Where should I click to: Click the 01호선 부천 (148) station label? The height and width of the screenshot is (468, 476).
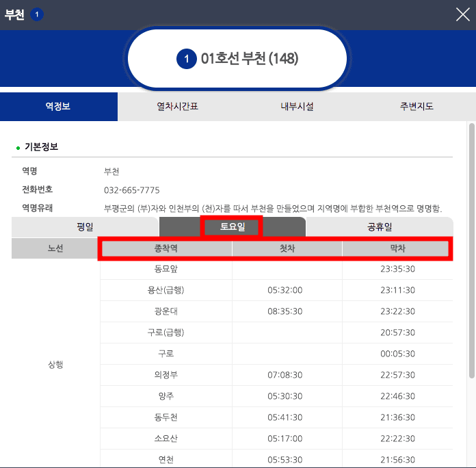250,59
